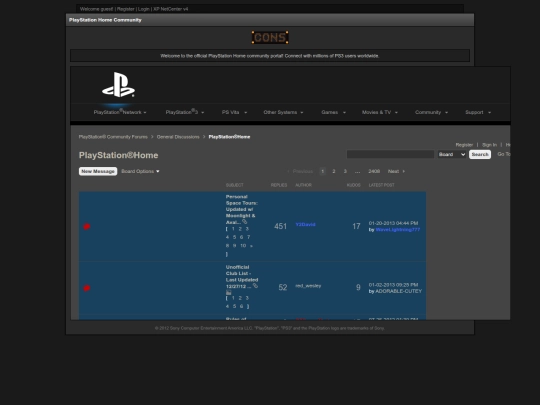
Task: Click attachment paperclip on Personal Space Tours thread
Action: [245, 222]
